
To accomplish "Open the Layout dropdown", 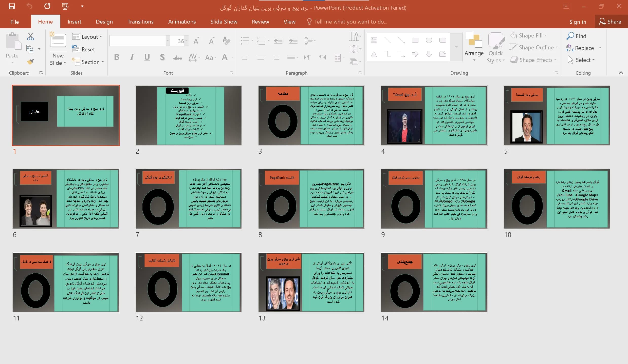I will pyautogui.click(x=87, y=37).
